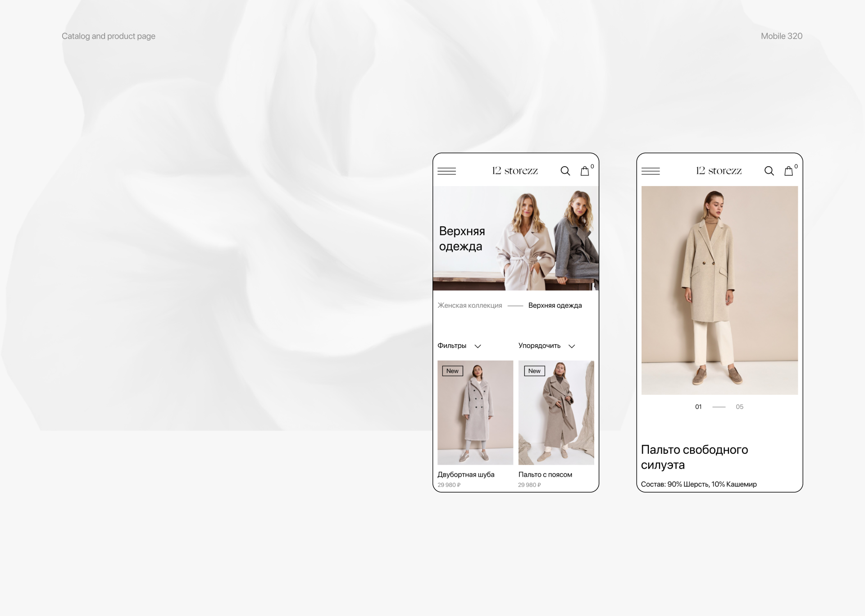This screenshot has width=865, height=616.
Task: Click 12 storezz logo on product screen
Action: click(719, 171)
